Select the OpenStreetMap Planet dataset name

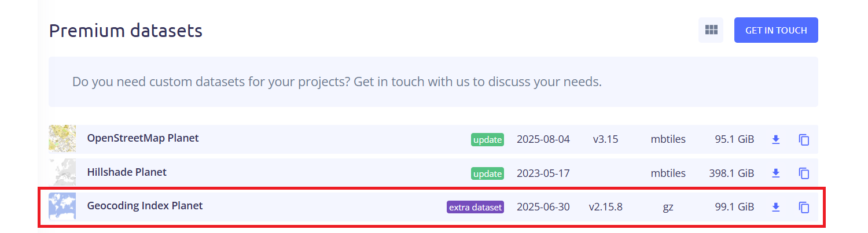(143, 138)
